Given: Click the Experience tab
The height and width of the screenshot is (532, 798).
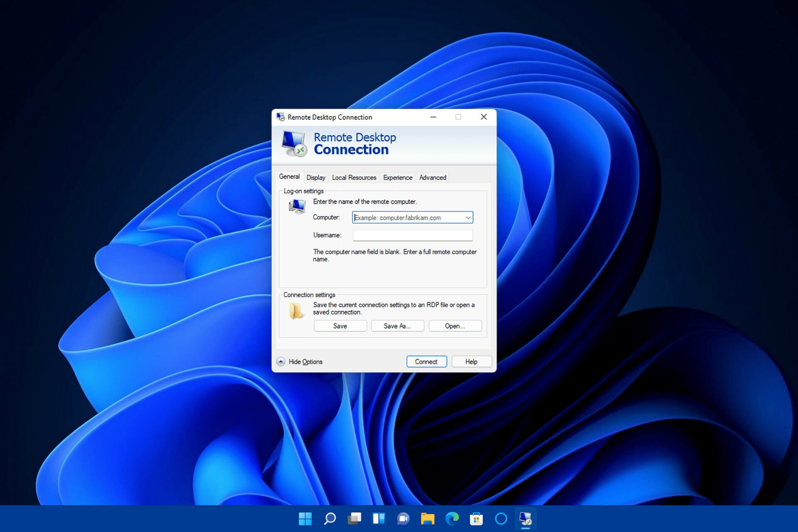Looking at the screenshot, I should [397, 177].
